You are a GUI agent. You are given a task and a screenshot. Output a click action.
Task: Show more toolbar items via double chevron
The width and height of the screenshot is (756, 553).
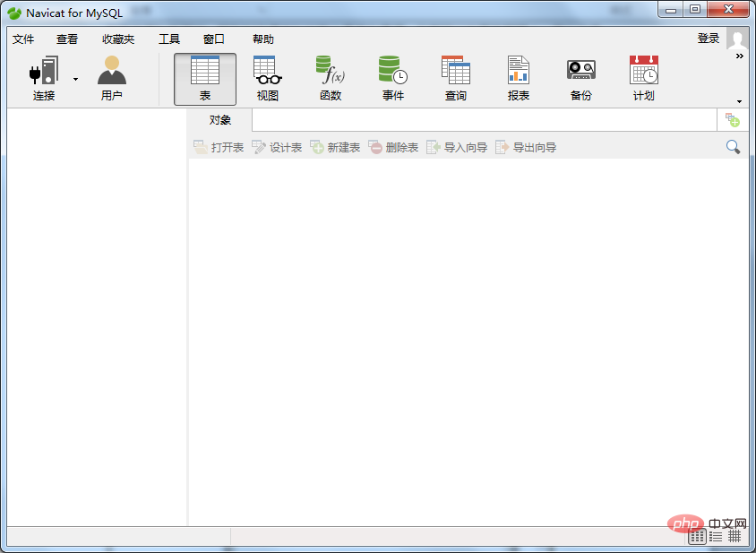pyautogui.click(x=739, y=56)
